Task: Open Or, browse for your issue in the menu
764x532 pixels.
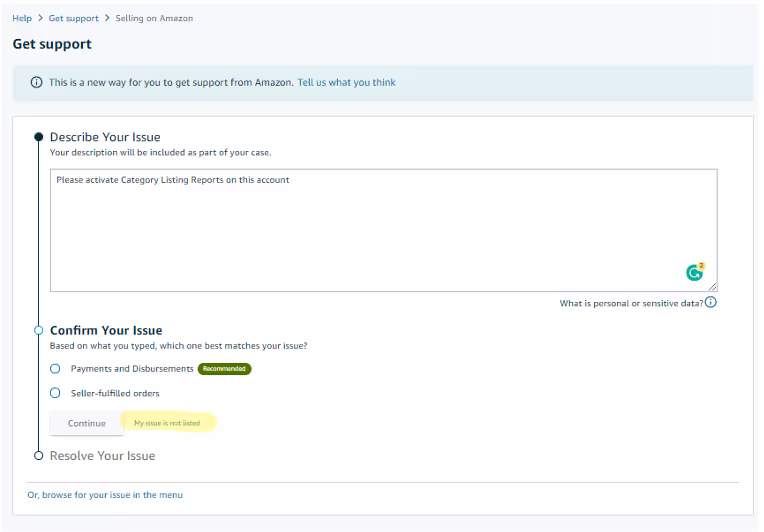Action: pos(105,494)
